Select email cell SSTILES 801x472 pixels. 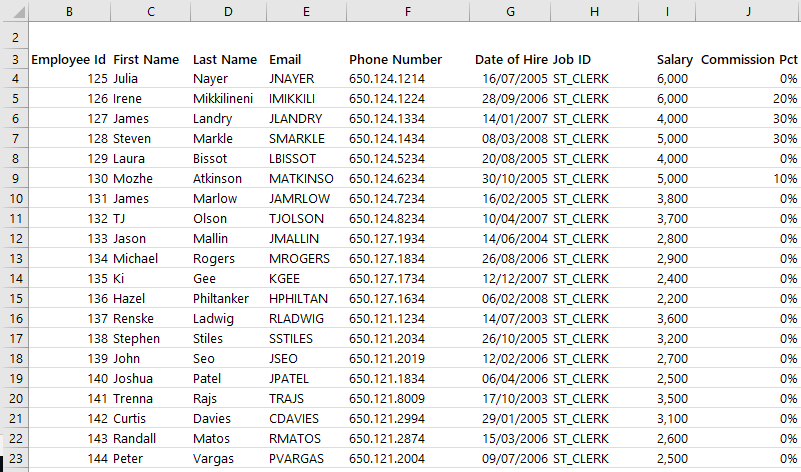point(307,338)
